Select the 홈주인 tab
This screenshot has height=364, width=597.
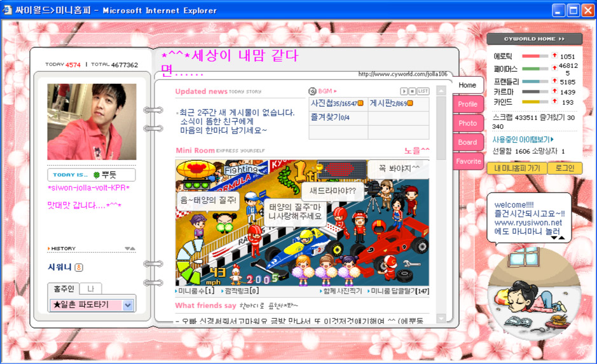coord(64,288)
